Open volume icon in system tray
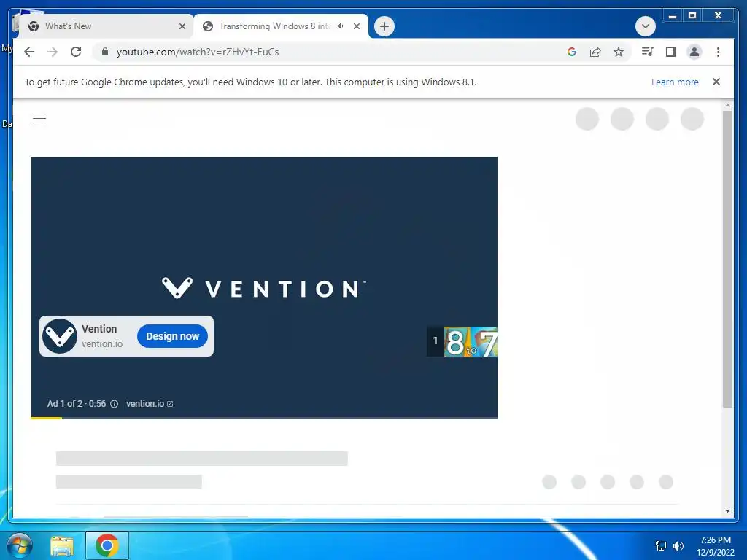This screenshot has height=560, width=747. click(678, 546)
